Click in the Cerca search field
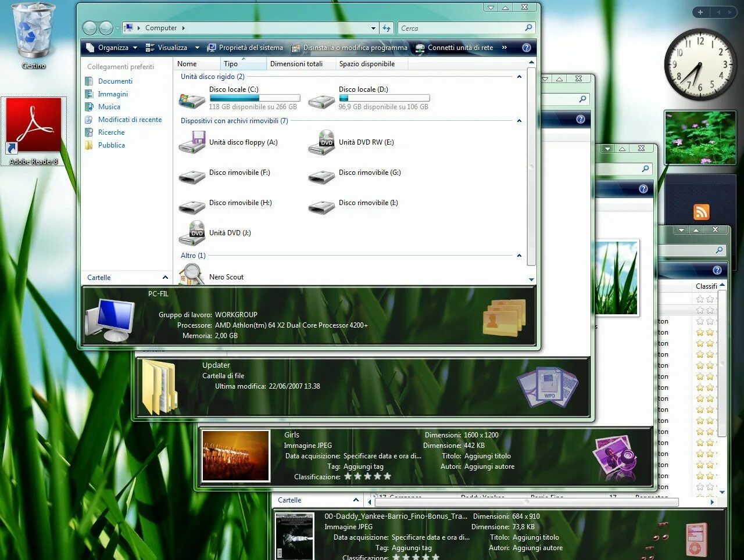Viewport: 744px width, 560px height. point(461,28)
